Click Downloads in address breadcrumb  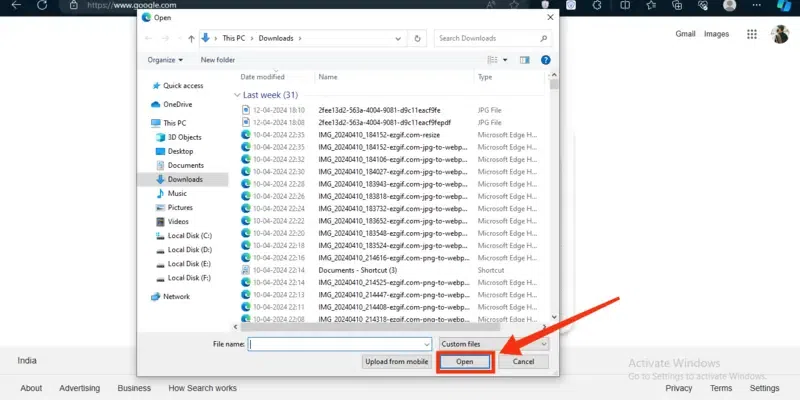point(276,38)
